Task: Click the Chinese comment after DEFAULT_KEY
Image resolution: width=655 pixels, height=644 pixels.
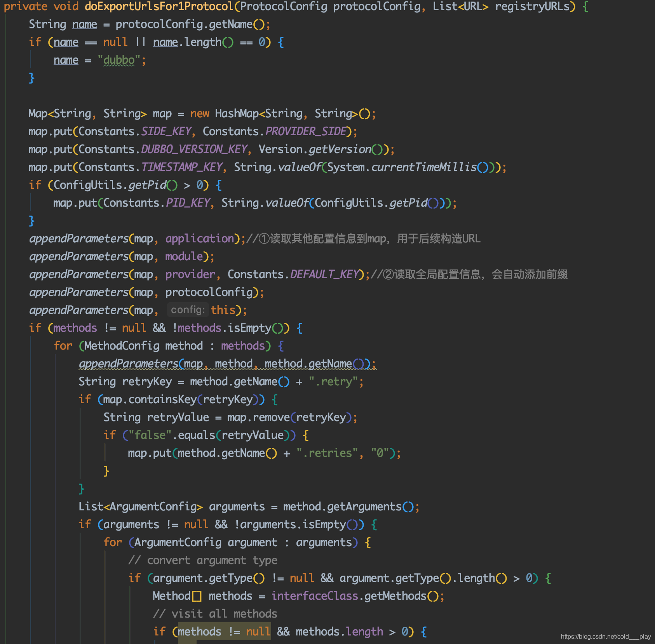Action: pyautogui.click(x=469, y=275)
